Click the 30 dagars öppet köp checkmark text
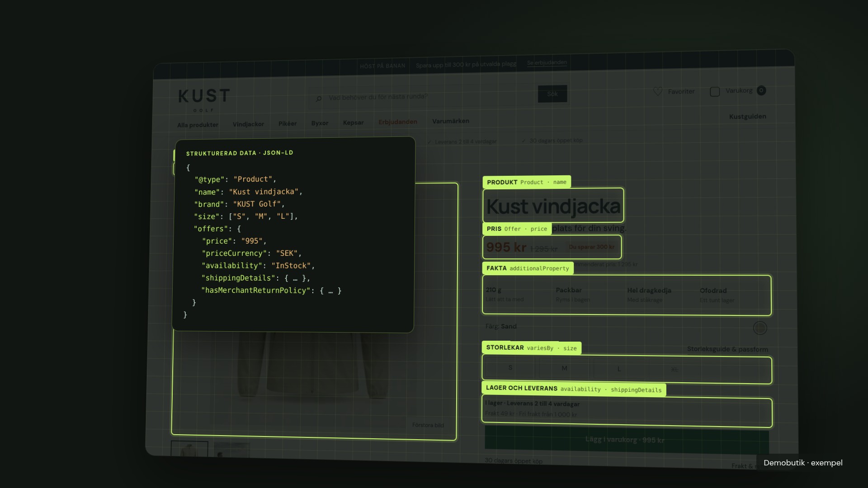Screen dimensions: 868x488 [x=552, y=141]
